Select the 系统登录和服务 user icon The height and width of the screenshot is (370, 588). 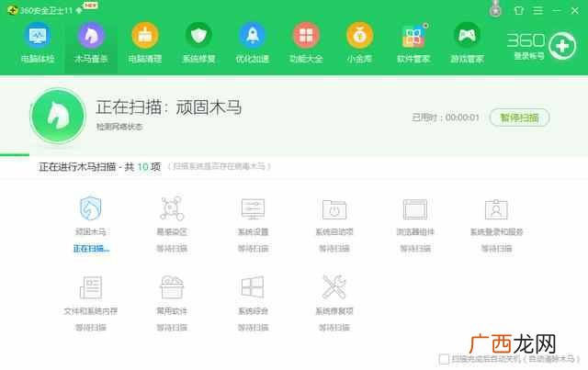496,209
